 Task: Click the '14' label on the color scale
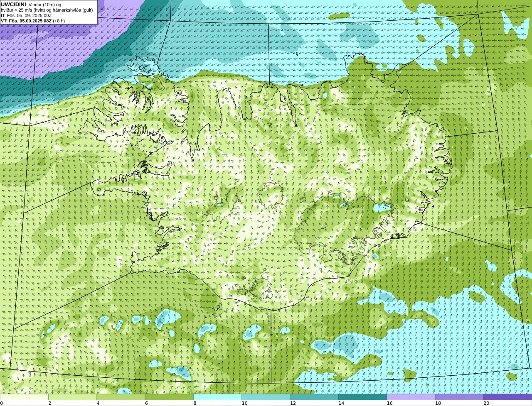pos(341,403)
